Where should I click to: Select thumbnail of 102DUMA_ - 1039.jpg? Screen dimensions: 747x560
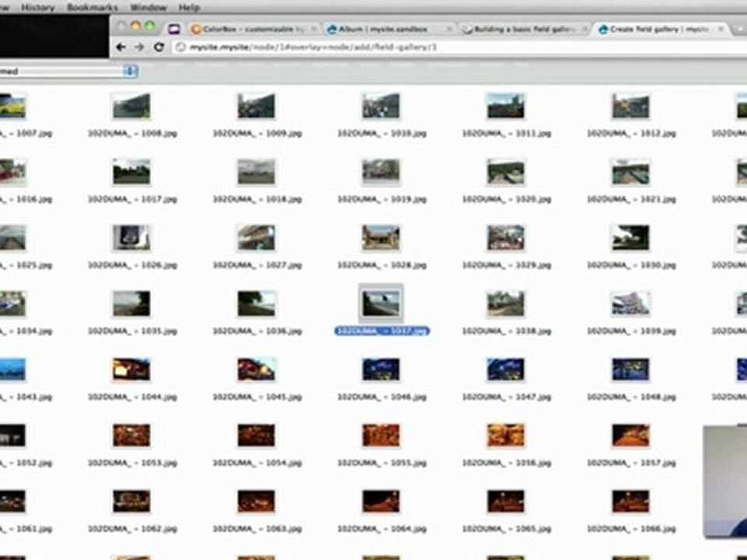[x=630, y=303]
